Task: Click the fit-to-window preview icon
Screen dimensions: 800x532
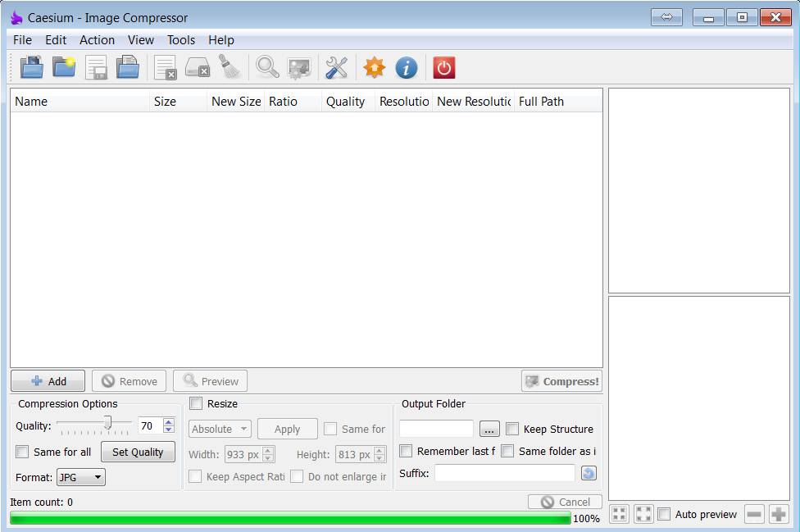Action: (x=620, y=514)
